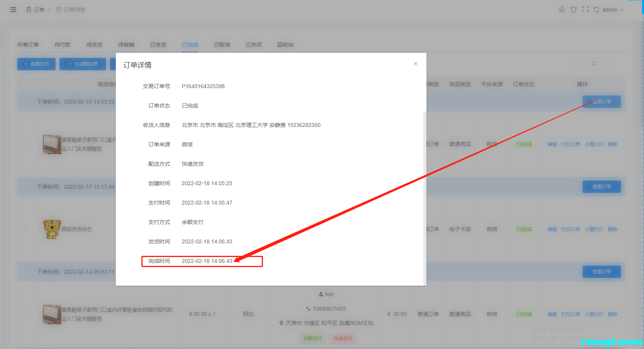
Task: Close the 订单详情 dialog
Action: click(416, 64)
